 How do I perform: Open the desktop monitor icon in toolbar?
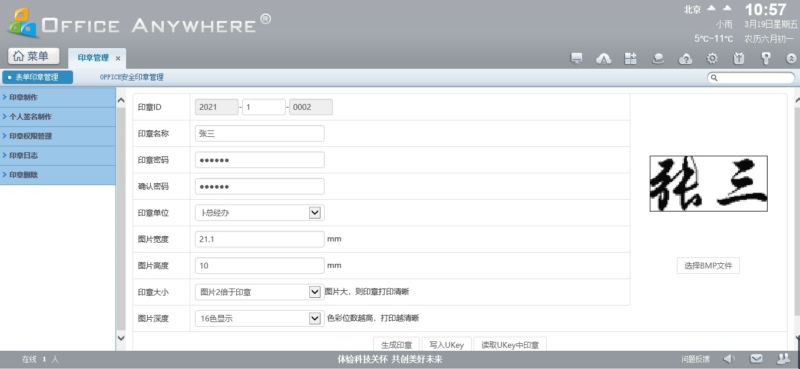tap(577, 59)
